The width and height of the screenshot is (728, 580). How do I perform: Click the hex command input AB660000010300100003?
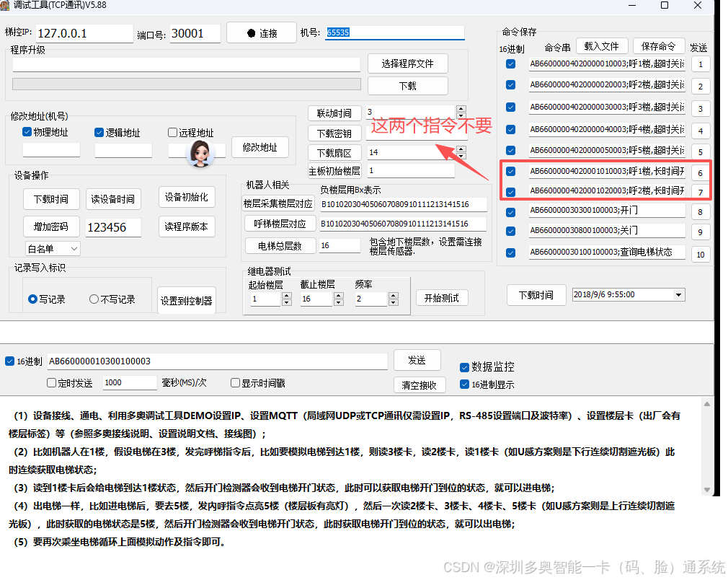click(x=217, y=361)
